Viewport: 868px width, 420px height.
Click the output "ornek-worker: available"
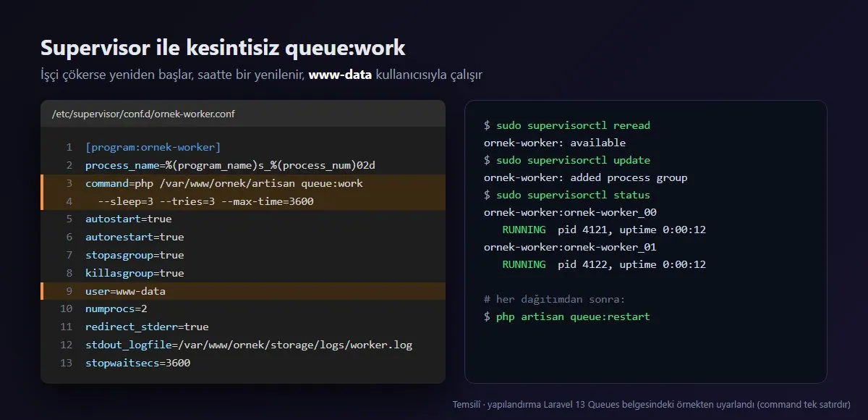555,143
